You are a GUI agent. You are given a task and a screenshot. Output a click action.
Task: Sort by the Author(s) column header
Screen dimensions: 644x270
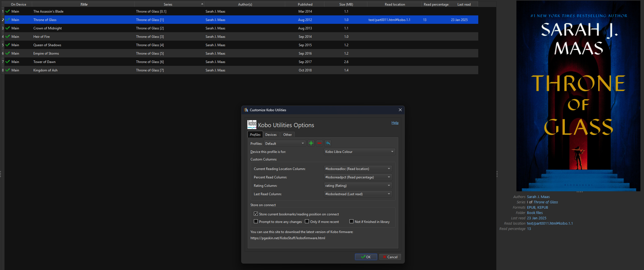pyautogui.click(x=245, y=4)
